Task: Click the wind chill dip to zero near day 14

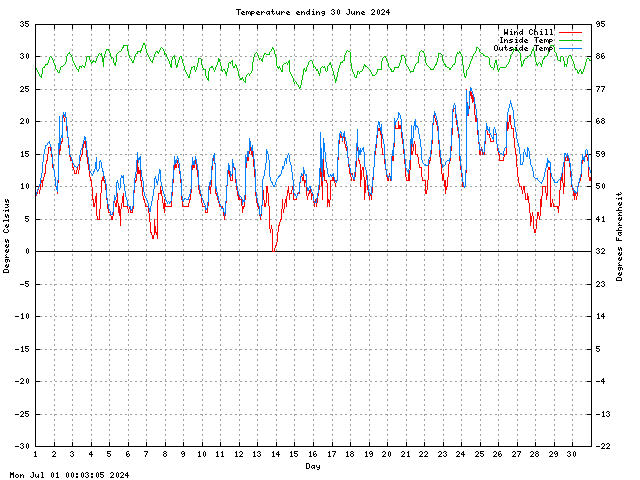Action: coord(274,250)
